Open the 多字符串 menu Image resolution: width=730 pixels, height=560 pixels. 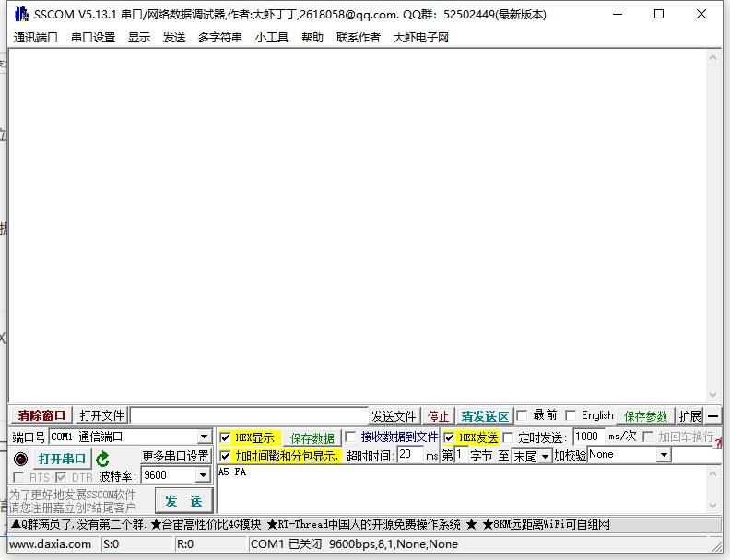pyautogui.click(x=220, y=38)
